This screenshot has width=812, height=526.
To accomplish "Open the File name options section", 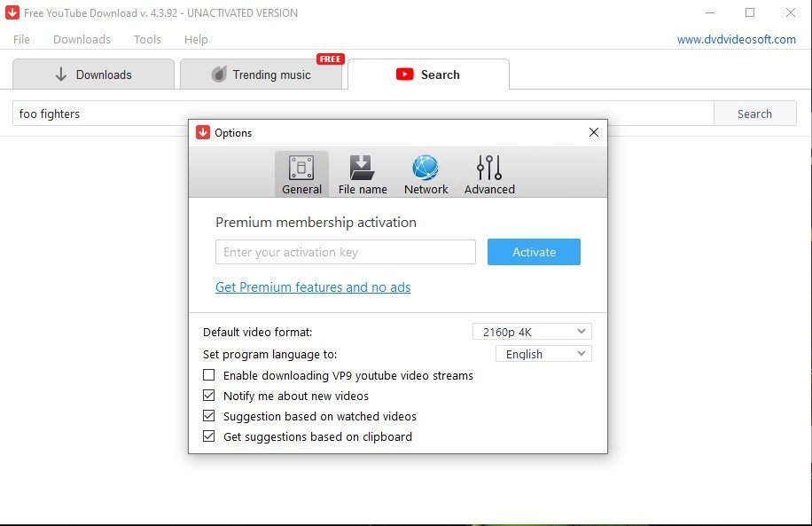I will 363,174.
